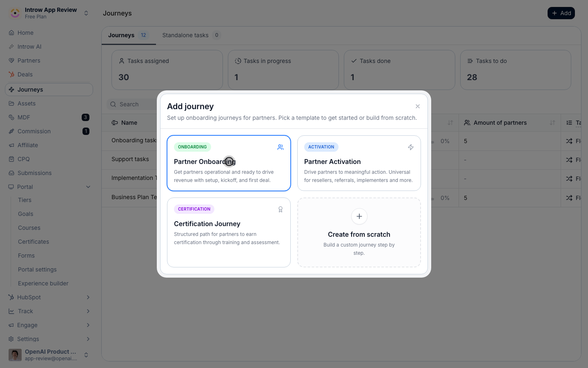Open the Home sidebar icon

click(x=11, y=33)
